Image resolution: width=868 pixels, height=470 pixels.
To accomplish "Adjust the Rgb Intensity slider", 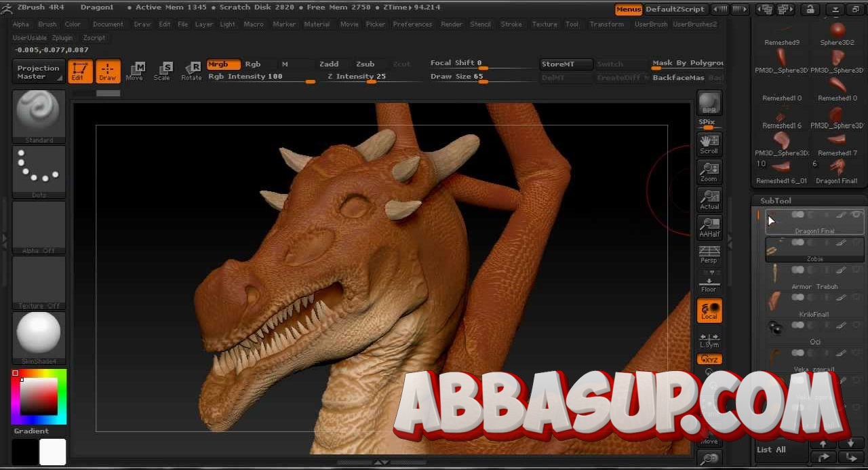I will (261, 77).
